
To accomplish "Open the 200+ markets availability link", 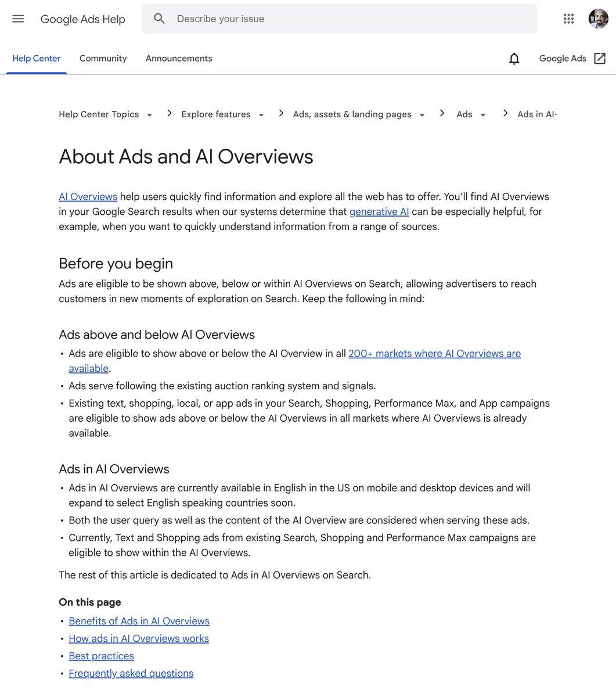I will point(295,361).
